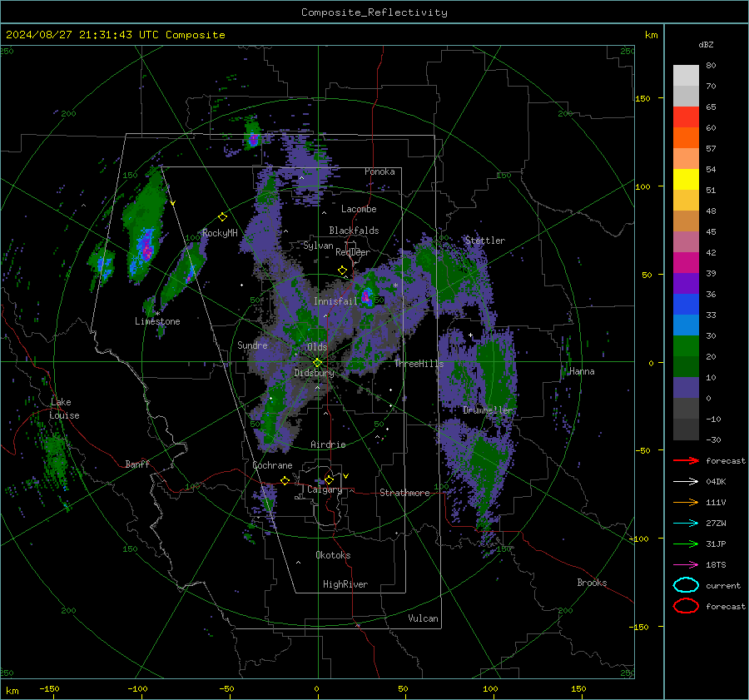Select the green 31JP arrow legend icon
749x700 pixels.
tap(686, 544)
